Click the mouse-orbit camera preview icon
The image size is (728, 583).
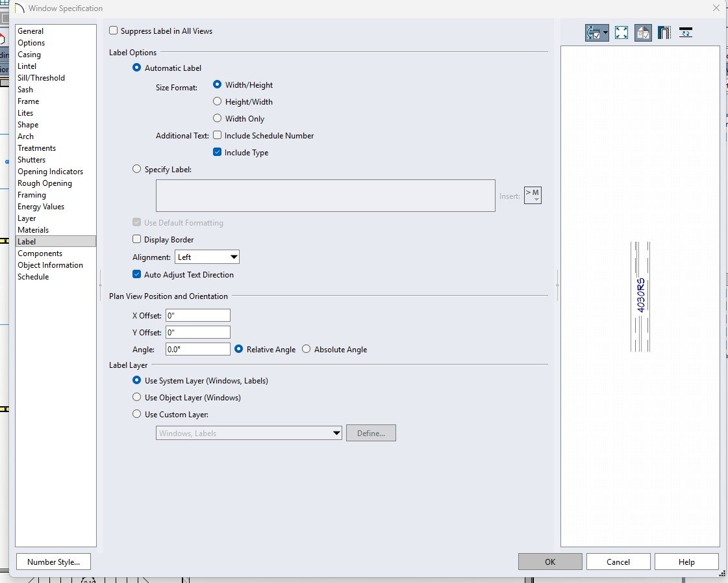592,32
